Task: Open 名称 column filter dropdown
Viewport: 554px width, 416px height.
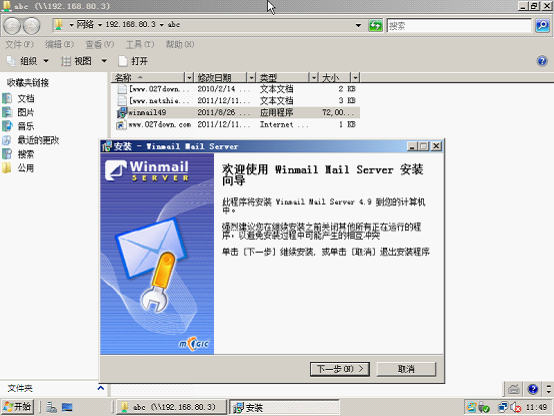Action: [x=189, y=77]
